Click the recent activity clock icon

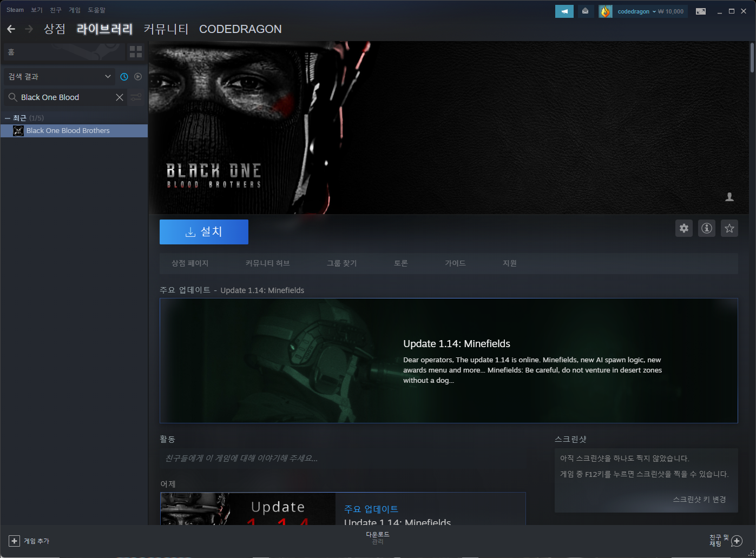pyautogui.click(x=124, y=77)
